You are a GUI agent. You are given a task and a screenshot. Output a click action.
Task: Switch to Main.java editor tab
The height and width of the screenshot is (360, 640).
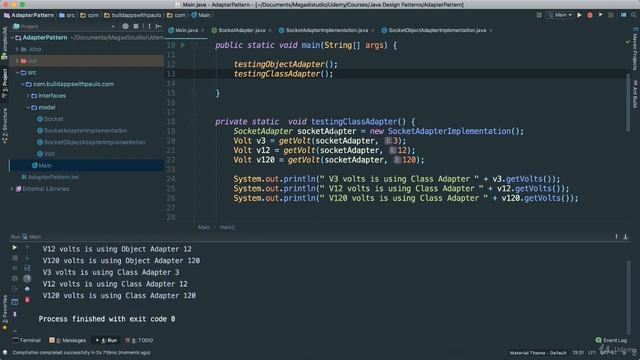pos(186,30)
